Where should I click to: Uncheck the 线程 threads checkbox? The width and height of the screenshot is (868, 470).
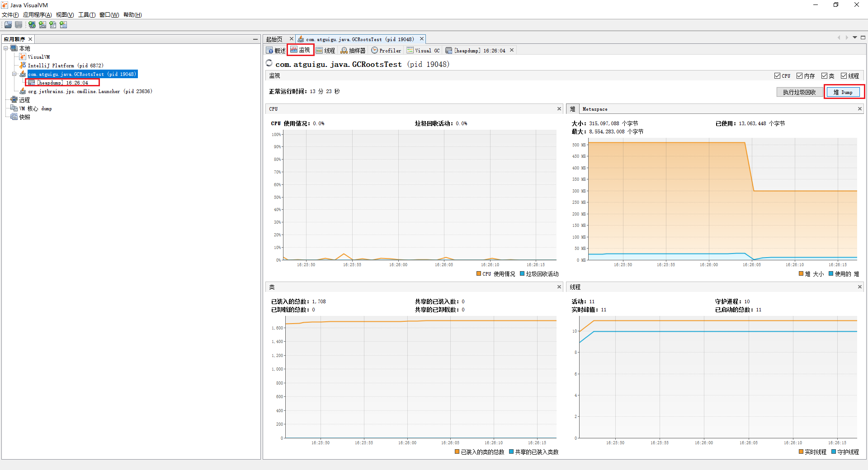[x=844, y=76]
